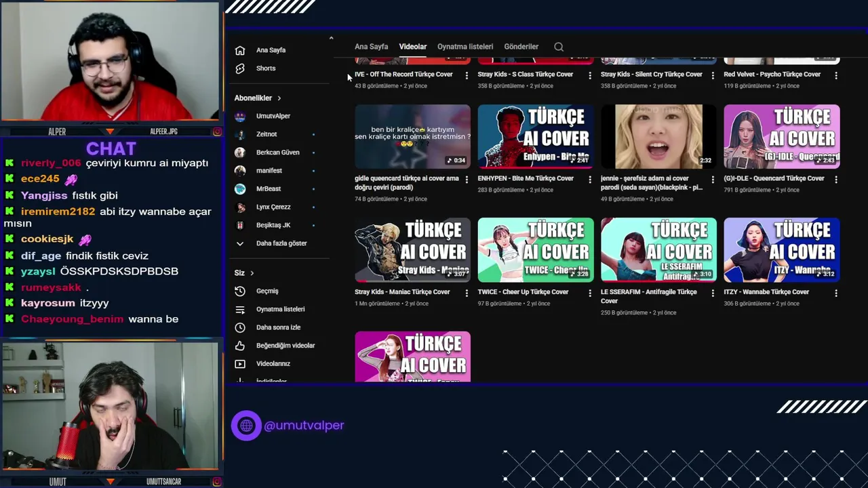This screenshot has height=488, width=868.
Task: Switch to the Ana Sayfa channel tab
Action: (x=372, y=47)
